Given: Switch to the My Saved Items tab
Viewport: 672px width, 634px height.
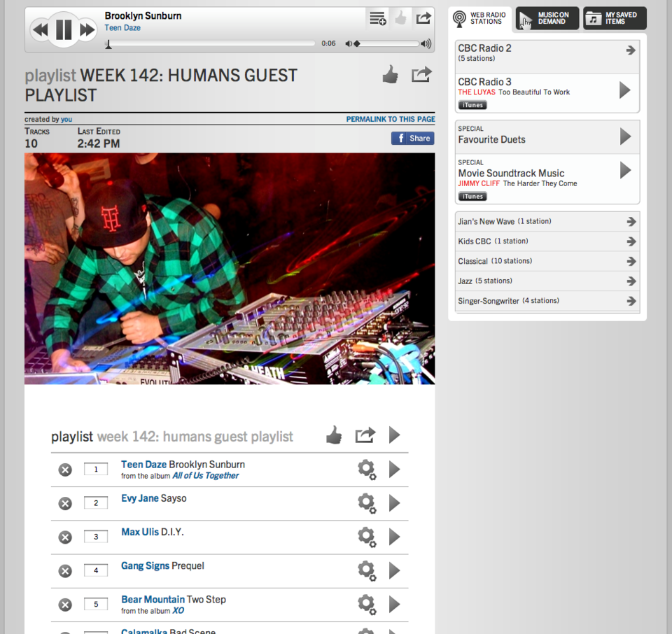Looking at the screenshot, I should coord(615,18).
